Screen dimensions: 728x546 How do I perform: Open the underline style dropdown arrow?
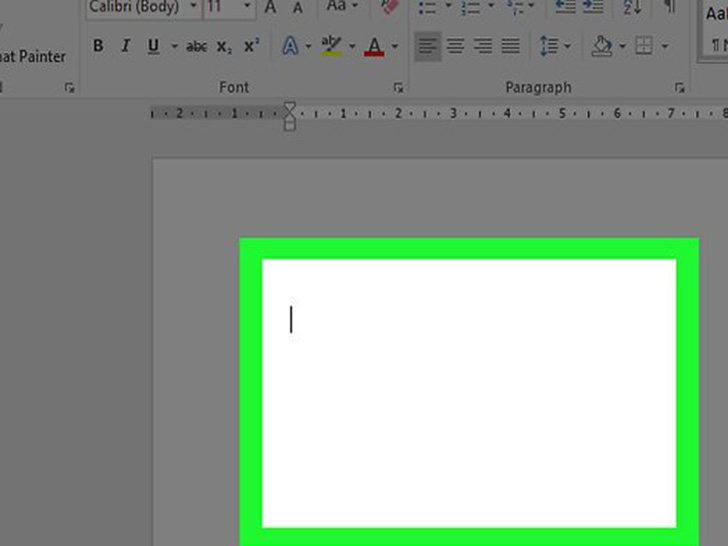click(x=175, y=46)
